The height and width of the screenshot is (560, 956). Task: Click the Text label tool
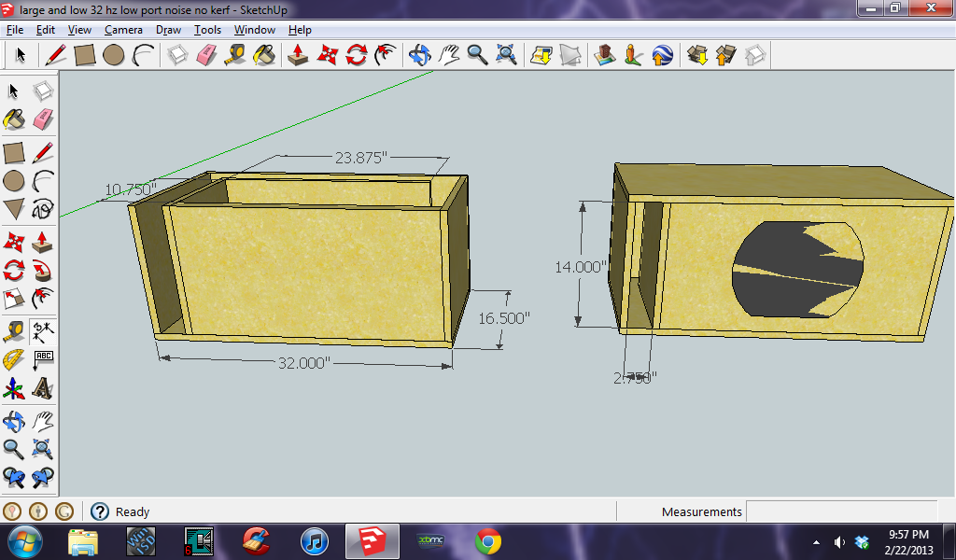42,360
